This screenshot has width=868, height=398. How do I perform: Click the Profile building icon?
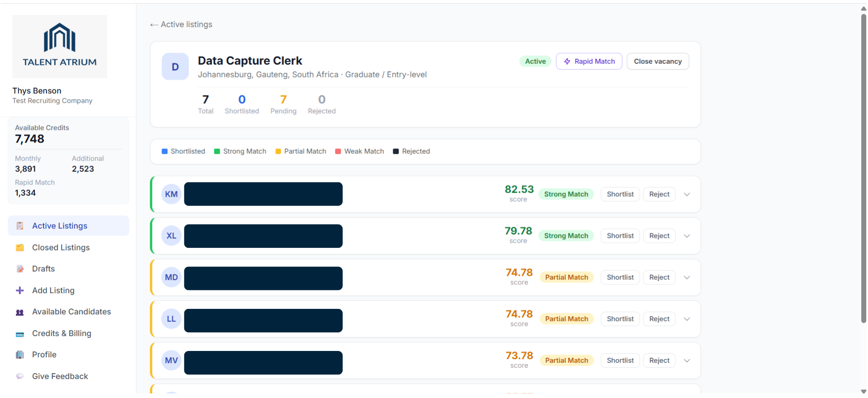20,355
